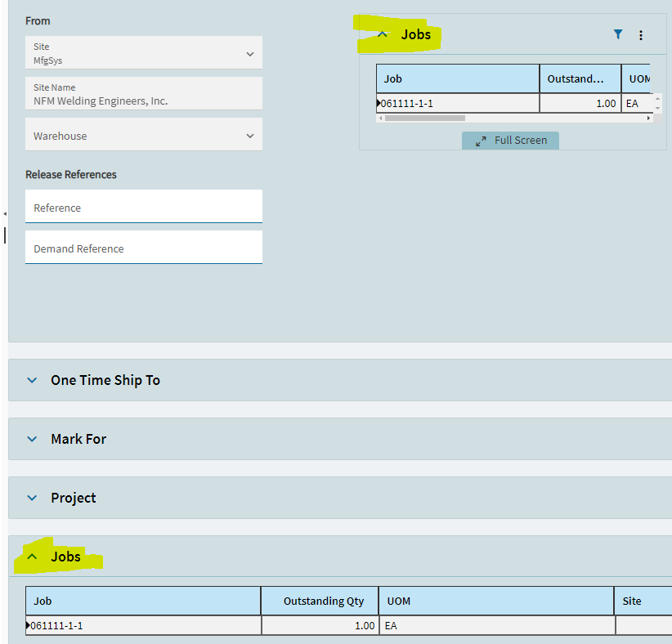Click the 1.00 cell in bottom Jobs grid
Viewport: 672px width, 644px height.
coord(320,625)
